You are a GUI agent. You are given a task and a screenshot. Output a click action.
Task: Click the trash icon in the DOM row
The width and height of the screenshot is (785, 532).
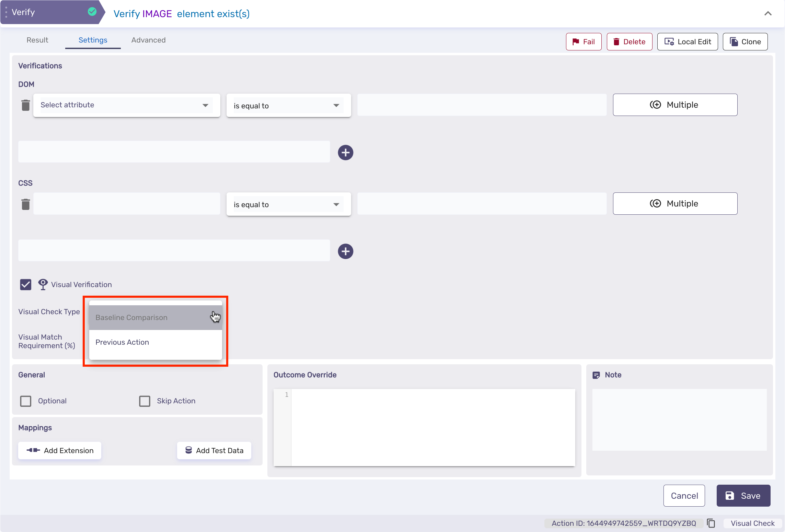(x=26, y=105)
